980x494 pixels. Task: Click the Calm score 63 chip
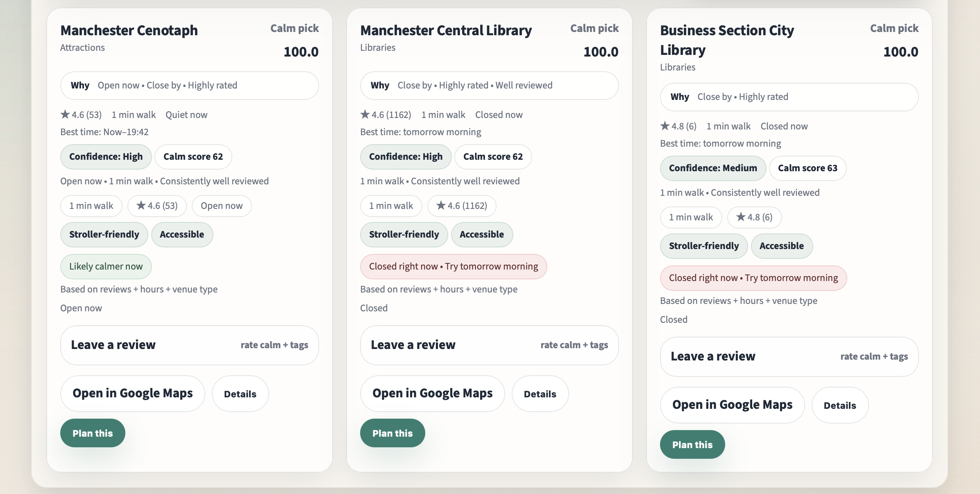[x=808, y=168]
